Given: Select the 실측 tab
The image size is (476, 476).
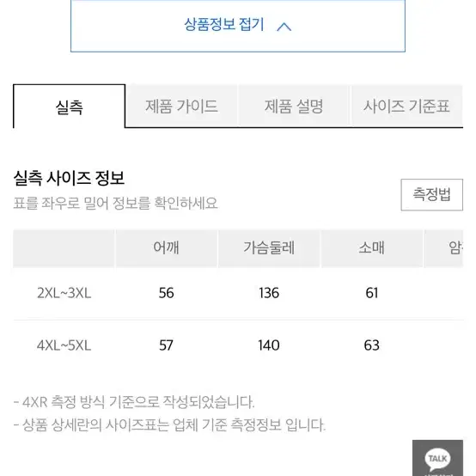Looking at the screenshot, I should pyautogui.click(x=70, y=107).
